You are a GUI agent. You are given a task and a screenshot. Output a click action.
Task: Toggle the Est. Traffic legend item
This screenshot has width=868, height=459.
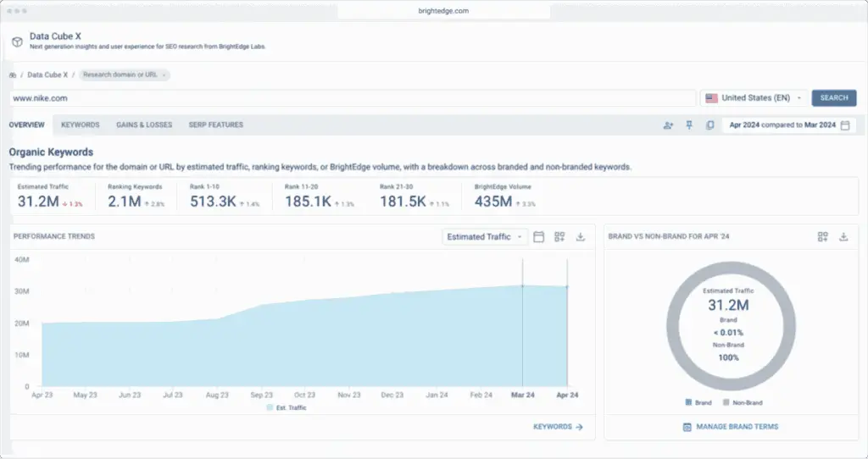287,407
